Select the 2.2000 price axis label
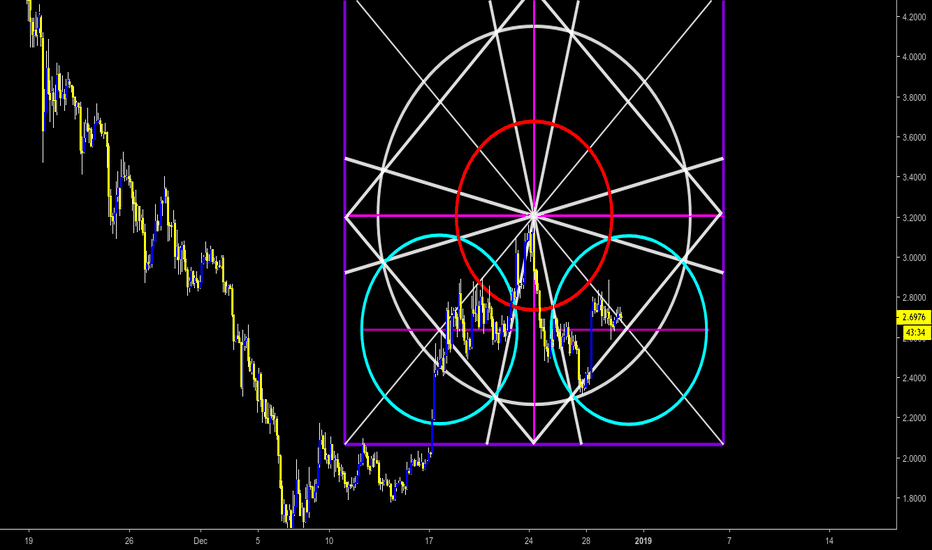The image size is (932, 550). tap(914, 418)
